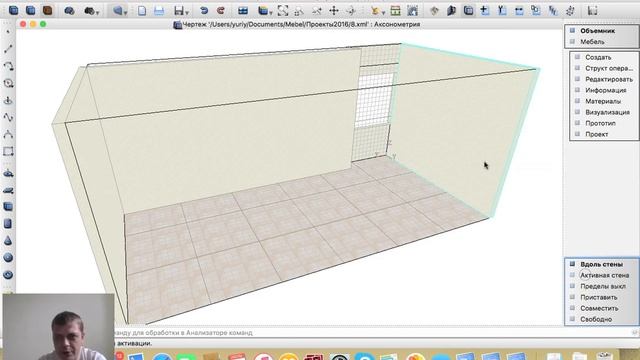Click the last icon in the top toolbar
Viewport: 640px width, 360px height.
click(x=592, y=11)
